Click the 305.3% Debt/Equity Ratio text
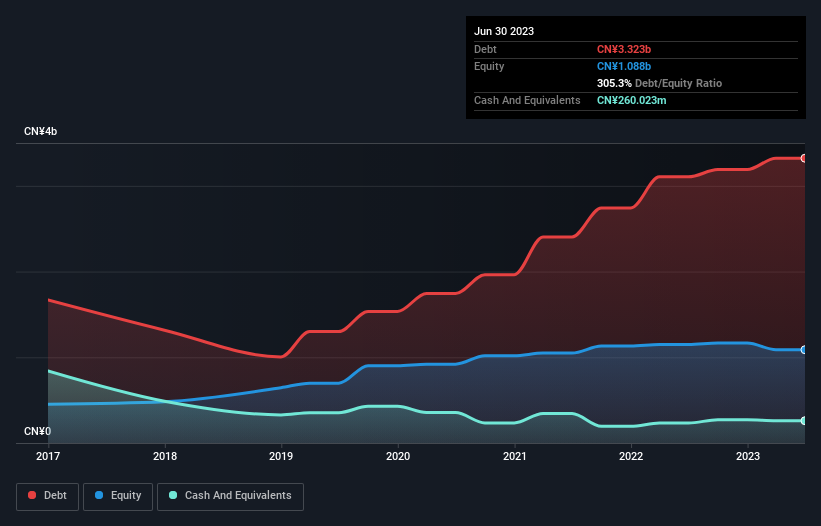 pyautogui.click(x=659, y=83)
